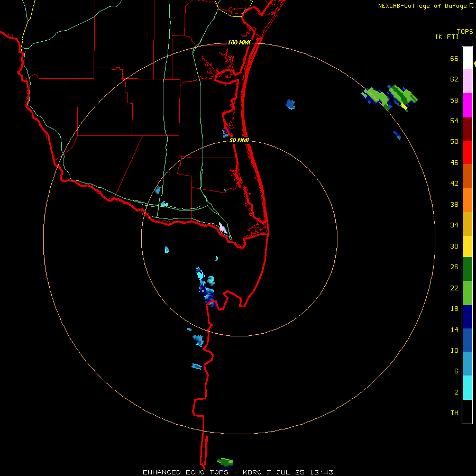Click the pink high-top echo near the river mouth
476x476 pixels.
(x=223, y=227)
